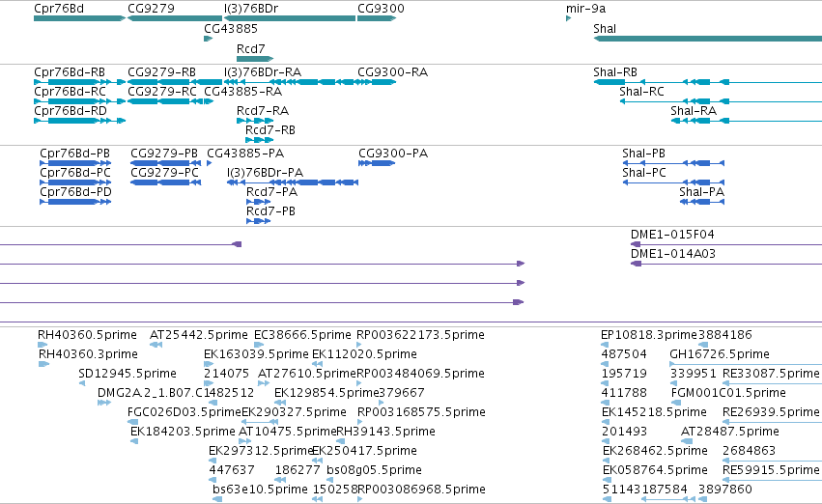Select the Shal-PB protein label
The height and width of the screenshot is (504, 822).
click(x=643, y=153)
